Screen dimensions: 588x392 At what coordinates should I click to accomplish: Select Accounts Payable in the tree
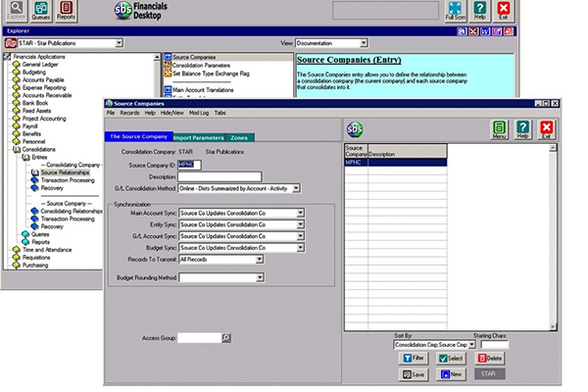43,80
